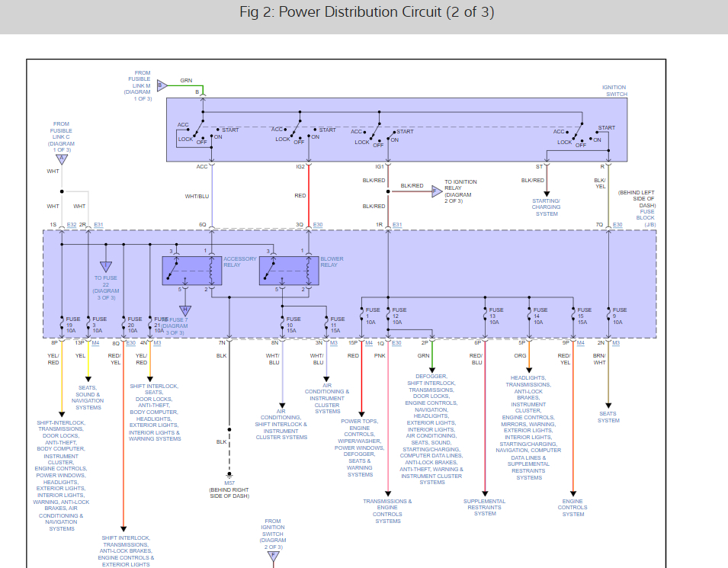Select the Blower Relay symbol box

click(289, 271)
